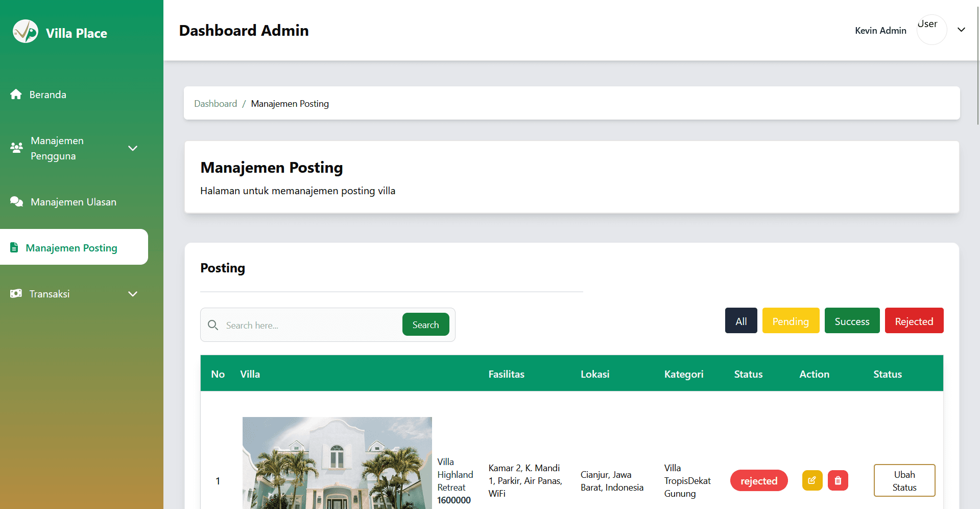Click the Dashboard Admin page title
The image size is (980, 509).
click(x=244, y=31)
